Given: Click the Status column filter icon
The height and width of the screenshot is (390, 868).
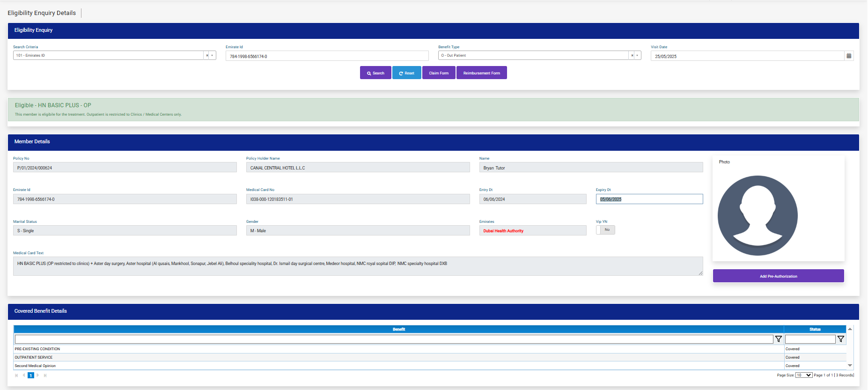Looking at the screenshot, I should (840, 339).
